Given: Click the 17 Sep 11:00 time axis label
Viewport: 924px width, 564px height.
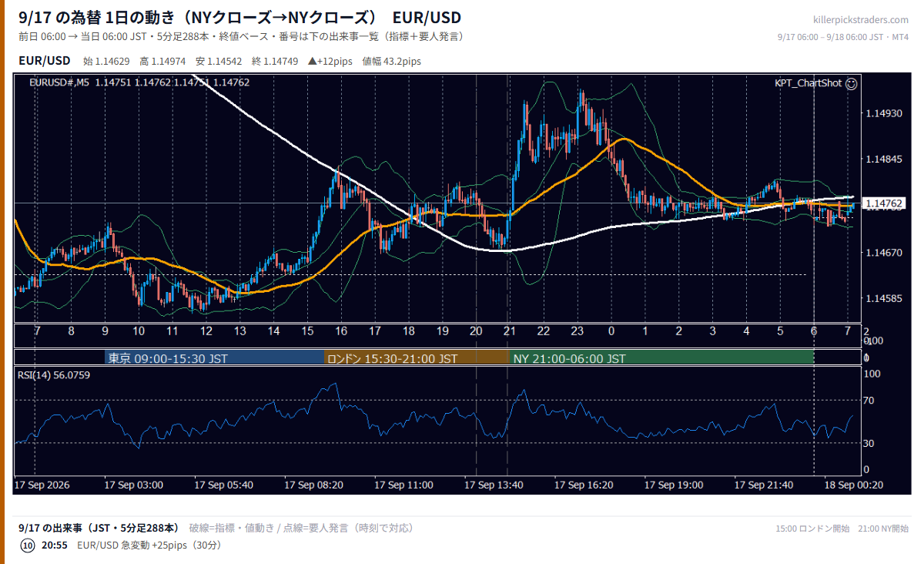Looking at the screenshot, I should (x=404, y=485).
